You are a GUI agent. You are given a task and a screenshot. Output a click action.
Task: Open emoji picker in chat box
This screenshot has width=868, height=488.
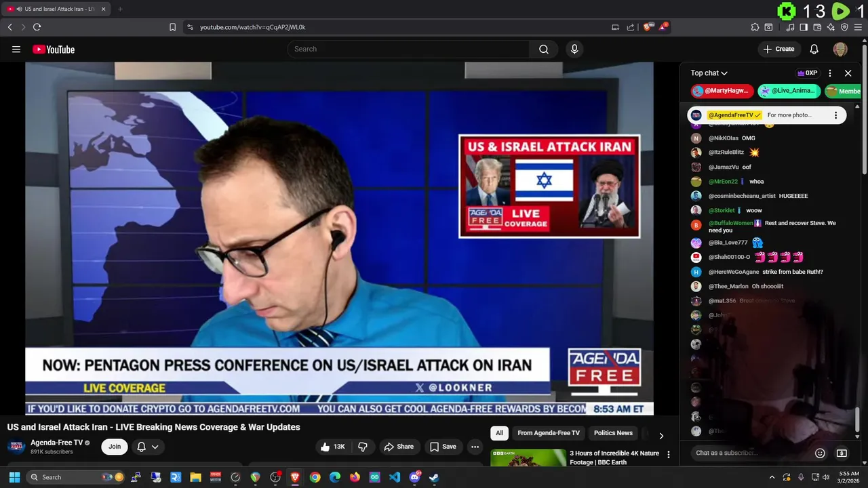[820, 453]
